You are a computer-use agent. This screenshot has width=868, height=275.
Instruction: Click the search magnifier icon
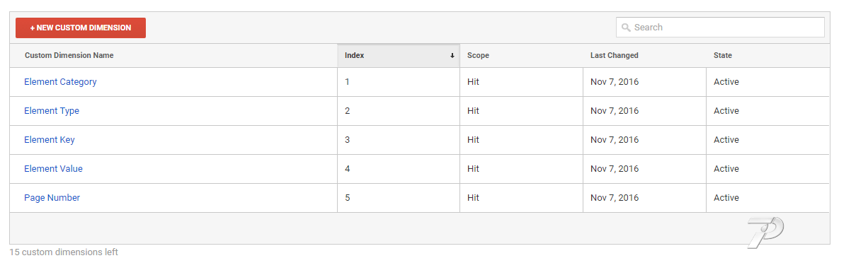(626, 28)
